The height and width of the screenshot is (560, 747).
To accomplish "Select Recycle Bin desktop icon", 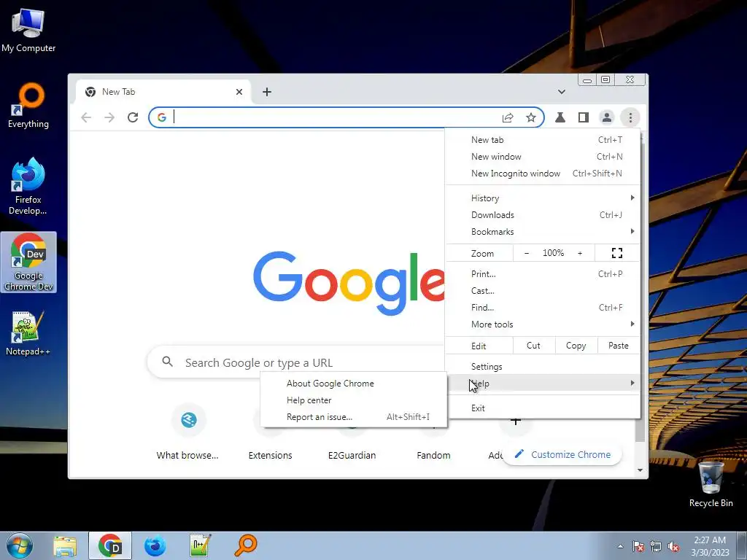I will point(711,484).
